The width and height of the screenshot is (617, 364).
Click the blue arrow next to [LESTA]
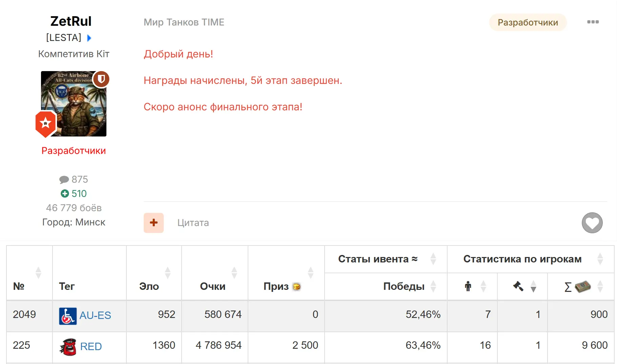tap(89, 38)
